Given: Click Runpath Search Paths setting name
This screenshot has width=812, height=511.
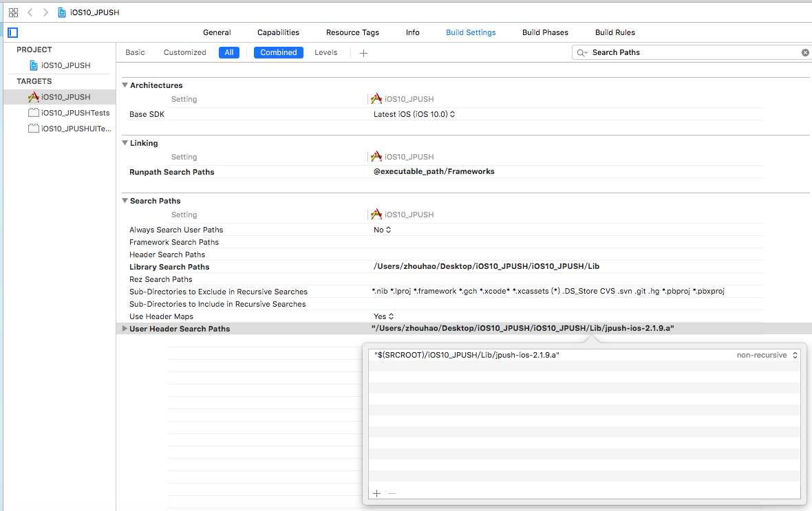Looking at the screenshot, I should 171,172.
